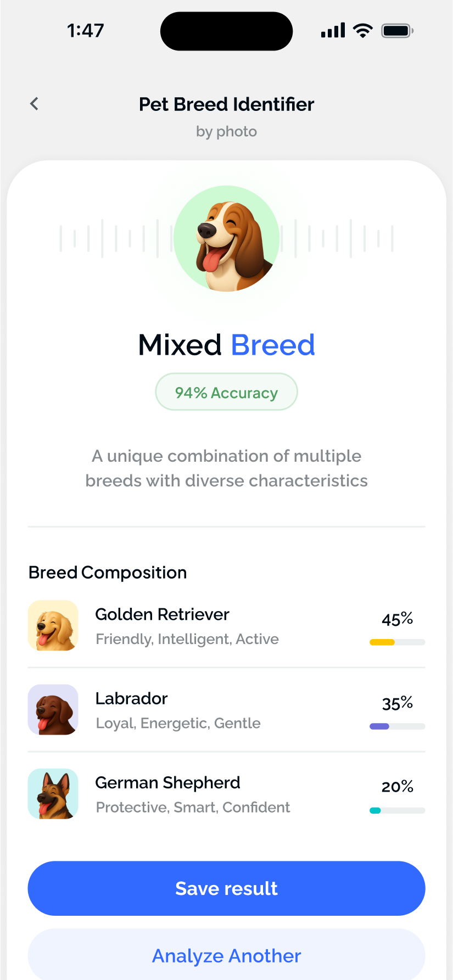The width and height of the screenshot is (453, 980).
Task: Tap the cellular signal bars icon
Action: pos(333,30)
